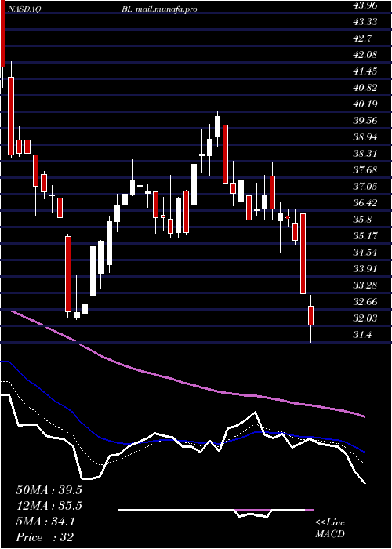392x549 pixels.
Task: Select the 37.68 price axis label
Action: (365, 170)
